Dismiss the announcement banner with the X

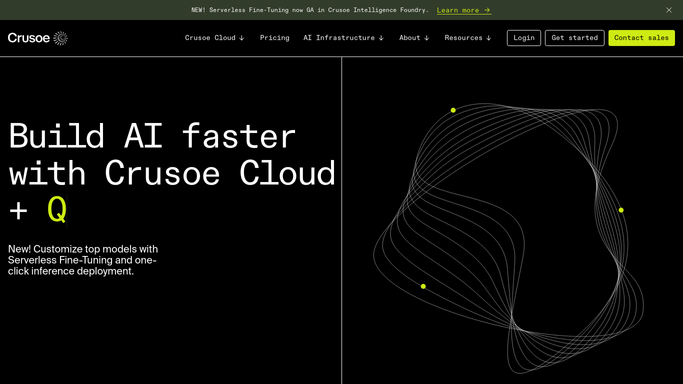(x=669, y=10)
